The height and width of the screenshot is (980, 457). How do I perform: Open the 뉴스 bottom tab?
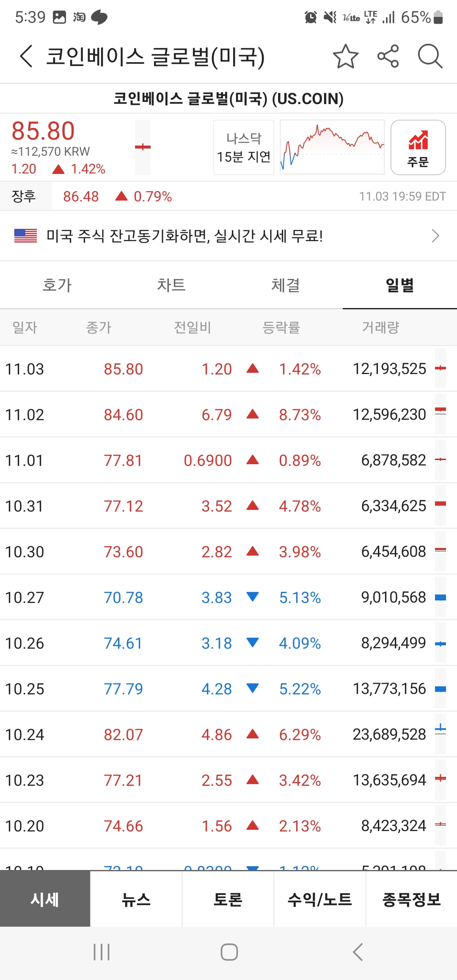136,899
